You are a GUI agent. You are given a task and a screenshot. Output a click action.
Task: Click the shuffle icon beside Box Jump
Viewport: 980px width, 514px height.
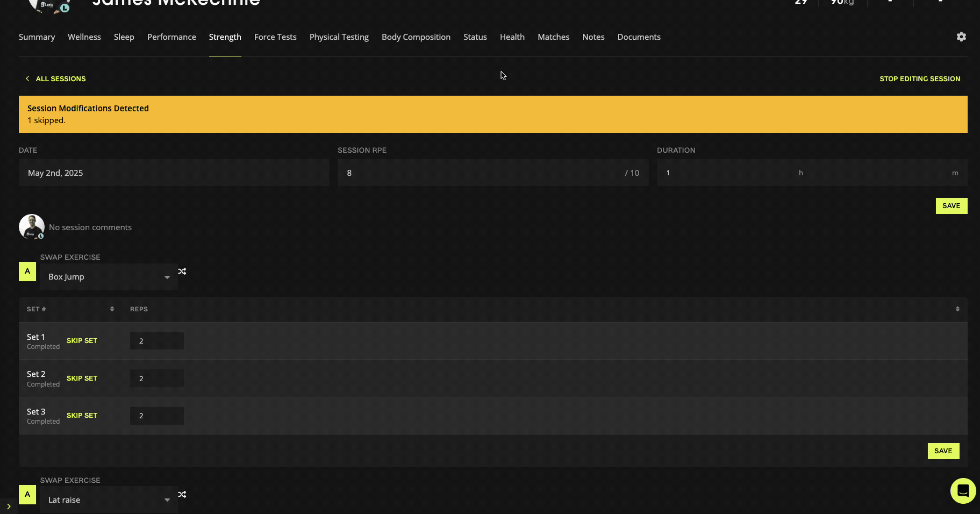tap(182, 272)
